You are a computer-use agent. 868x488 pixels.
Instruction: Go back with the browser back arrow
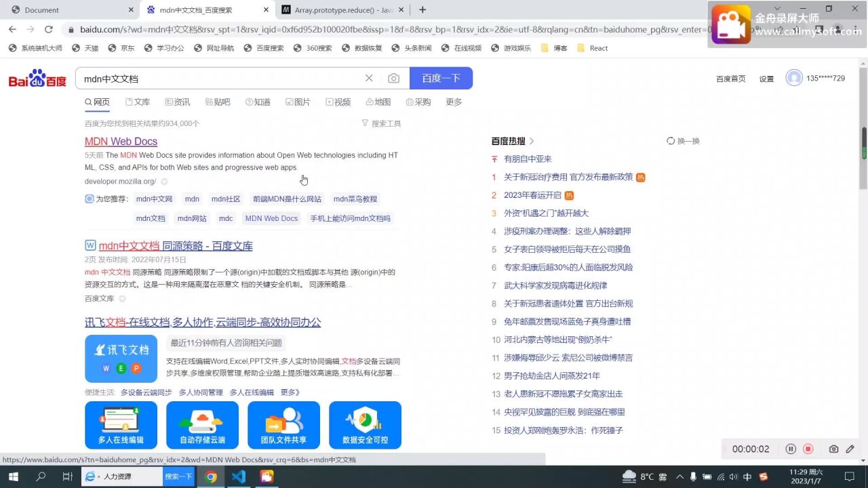tap(12, 29)
